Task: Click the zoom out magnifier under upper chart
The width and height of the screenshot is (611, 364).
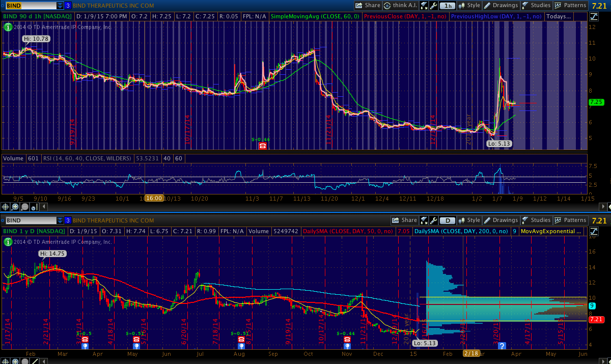Action: pyautogui.click(x=24, y=207)
